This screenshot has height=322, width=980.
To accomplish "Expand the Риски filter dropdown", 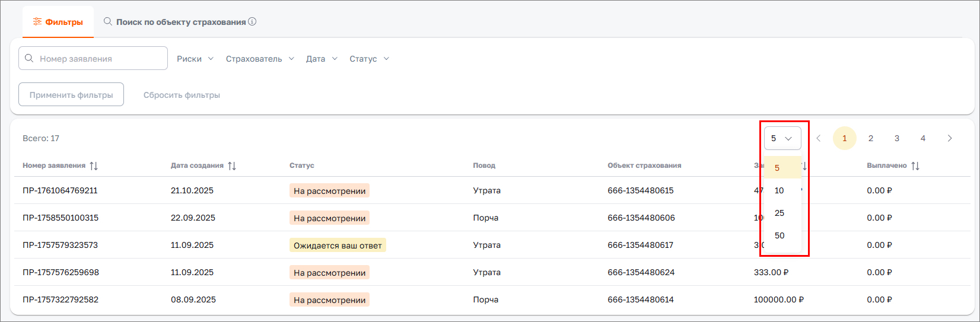I will pos(195,59).
